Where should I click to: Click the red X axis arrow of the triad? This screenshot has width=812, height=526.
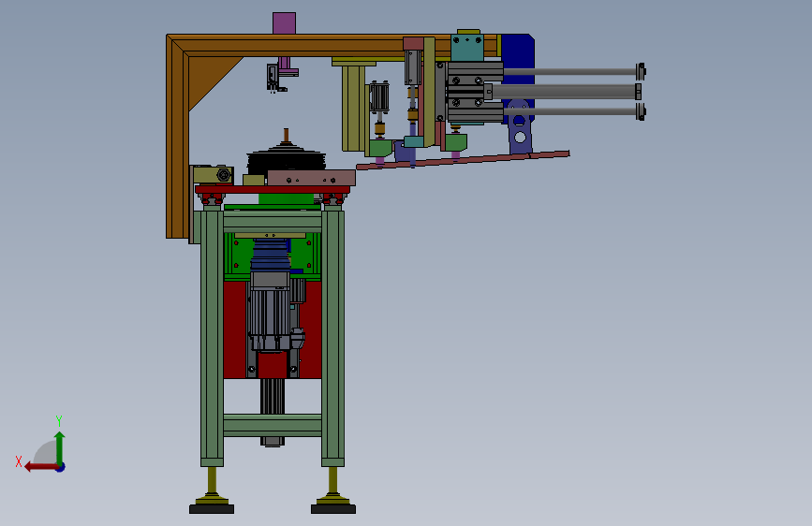pos(40,467)
